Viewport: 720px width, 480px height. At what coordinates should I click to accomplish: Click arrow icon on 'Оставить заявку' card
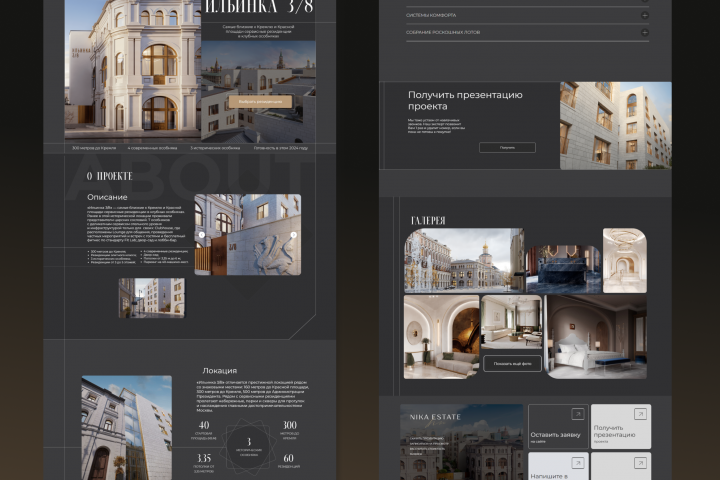pos(578,414)
